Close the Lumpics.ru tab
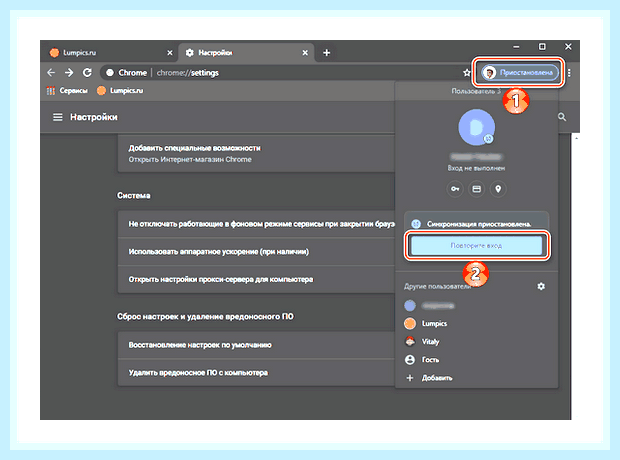This screenshot has width=620, height=460. (170, 53)
